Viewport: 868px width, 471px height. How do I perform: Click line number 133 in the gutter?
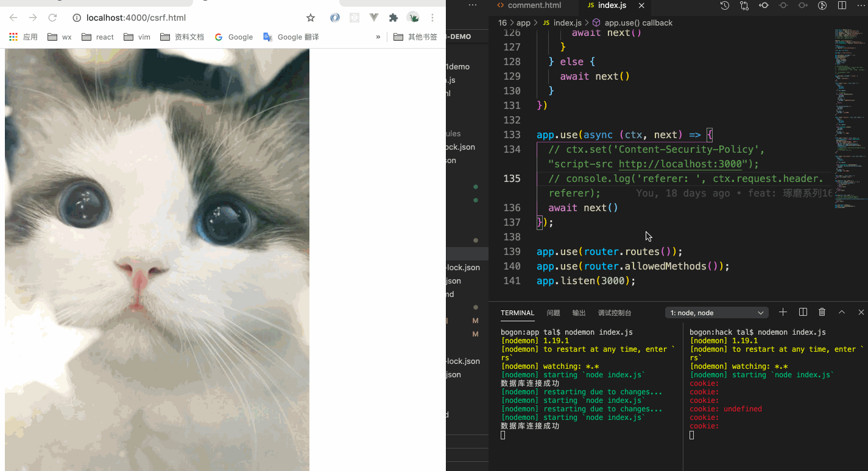tap(512, 134)
